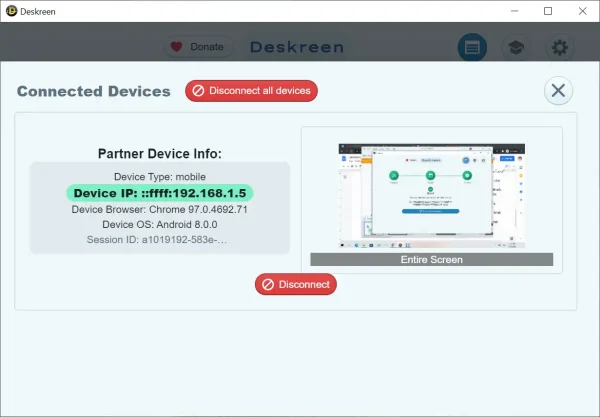Click Disconnect all devices button
The image size is (600, 417).
(251, 91)
